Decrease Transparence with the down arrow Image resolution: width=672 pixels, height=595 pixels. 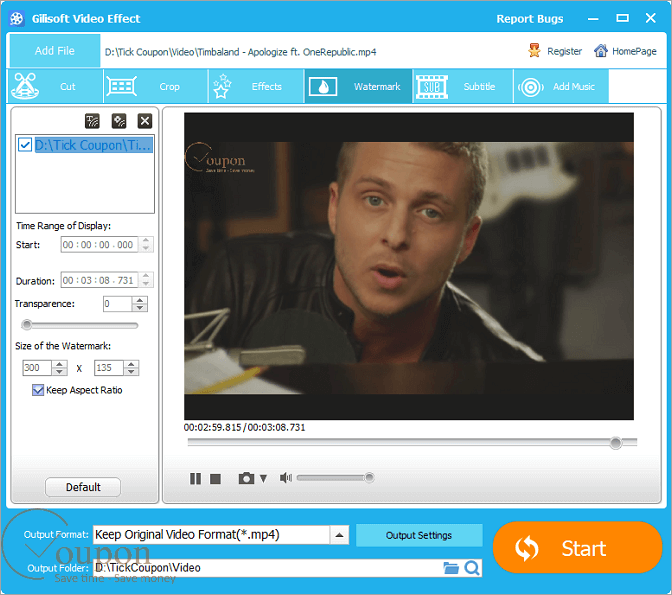pyautogui.click(x=140, y=308)
